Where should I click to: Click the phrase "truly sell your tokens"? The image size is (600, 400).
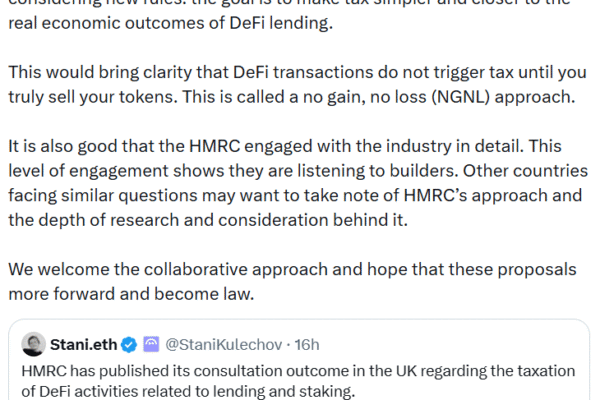93,97
